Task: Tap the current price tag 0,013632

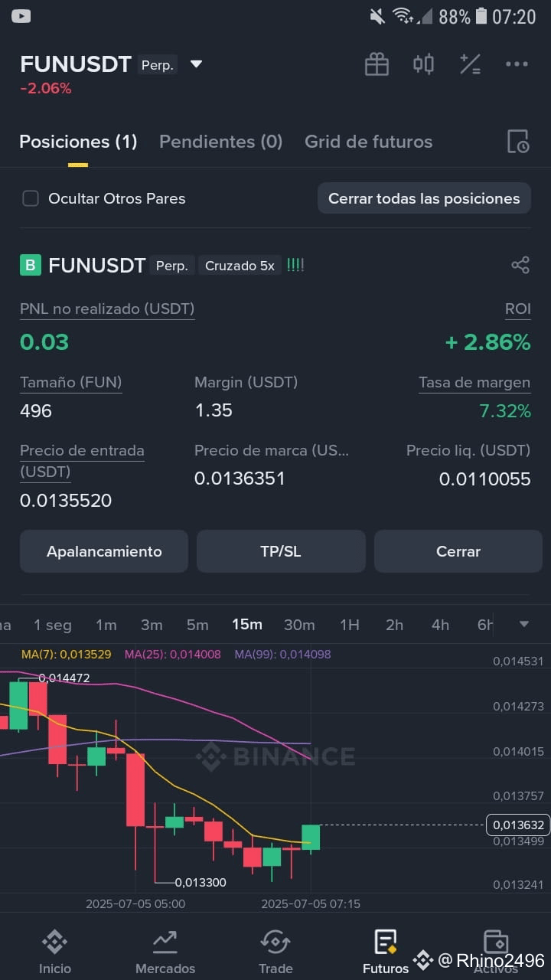Action: [518, 825]
